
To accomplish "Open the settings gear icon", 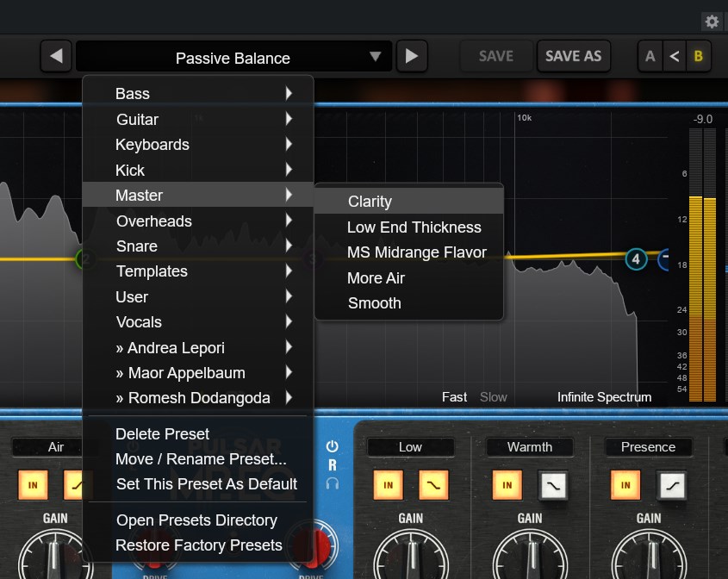I will point(712,22).
